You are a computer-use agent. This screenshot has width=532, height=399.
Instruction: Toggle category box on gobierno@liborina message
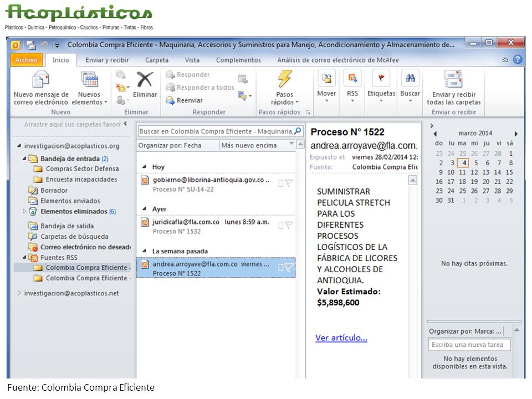click(280, 183)
